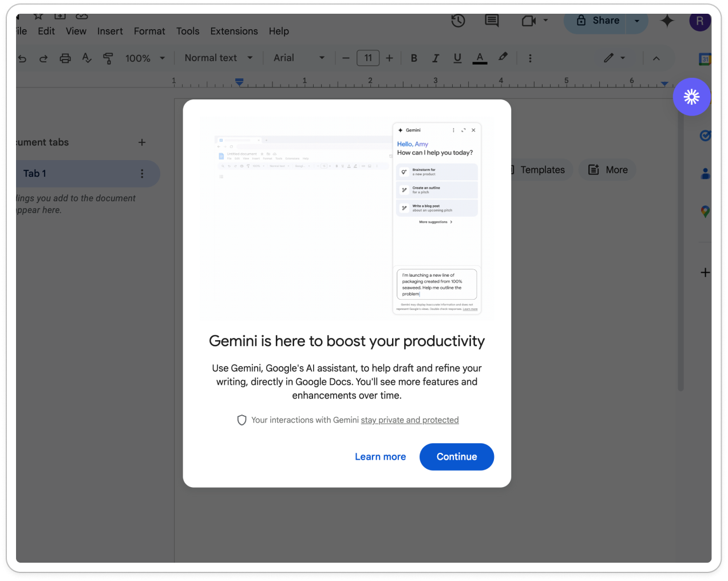Viewport: 728px width, 581px height.
Task: Click the star document icon
Action: click(x=38, y=16)
